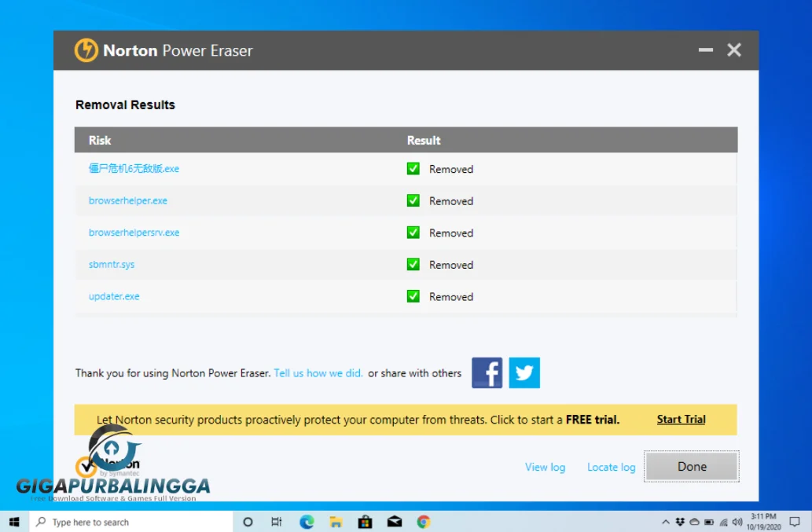Image resolution: width=812 pixels, height=532 pixels.
Task: Open the network Wi-Fi tray icon
Action: [723, 522]
